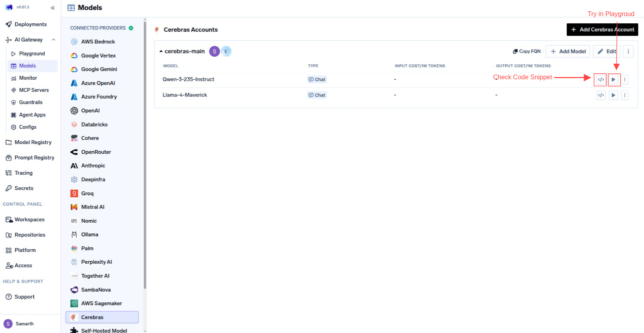The width and height of the screenshot is (644, 333).
Task: Select Models in the sidebar
Action: click(32, 66)
